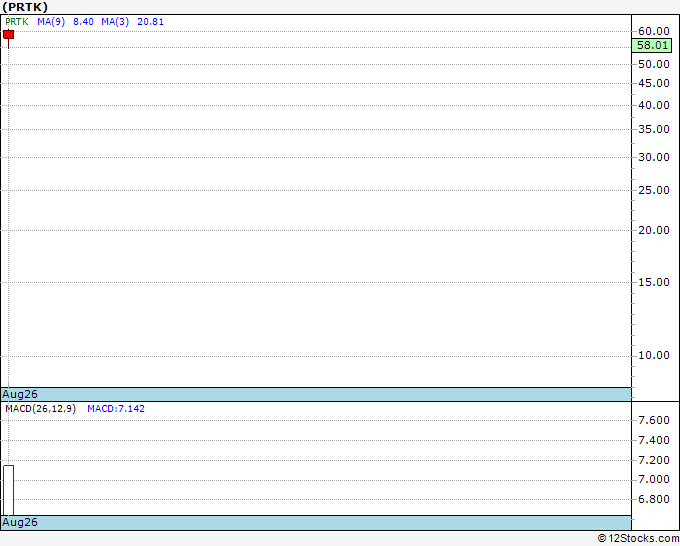Click the green 58.01 current price tag
This screenshot has height=546, width=680.
coord(652,45)
